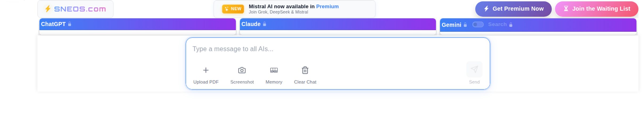Click the Screenshot camera icon

(242, 70)
